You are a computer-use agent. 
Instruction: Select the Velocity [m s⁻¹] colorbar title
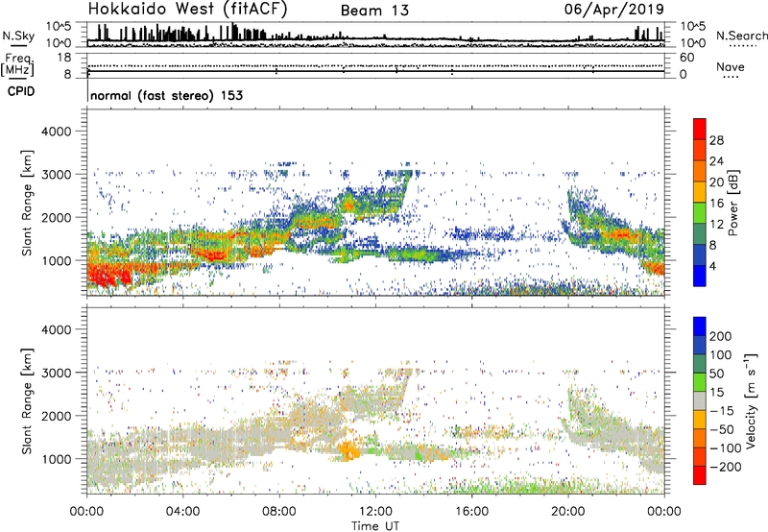click(751, 400)
